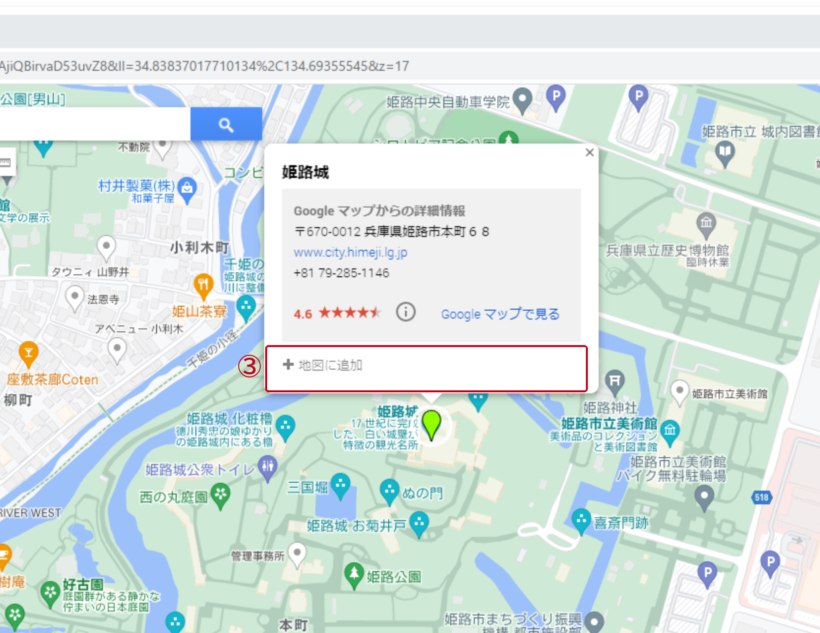
Task: Click the 姫路公園 park icon
Action: [x=354, y=575]
